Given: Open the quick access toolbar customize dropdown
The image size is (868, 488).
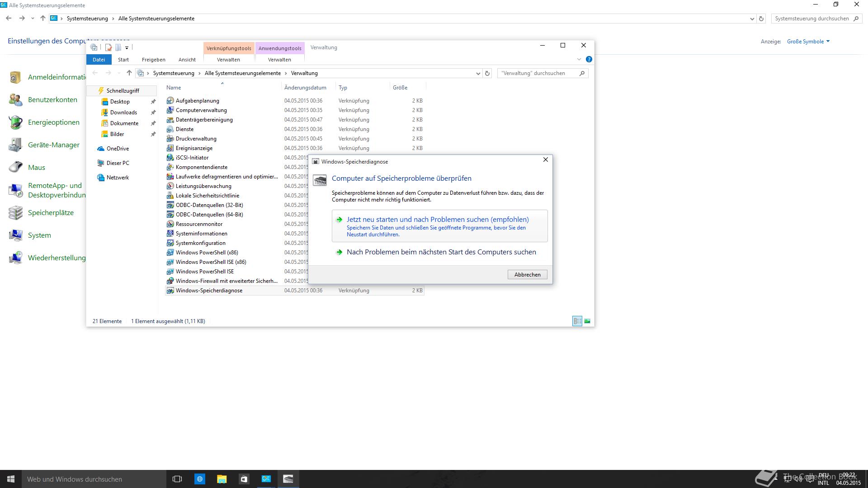Looking at the screenshot, I should [x=127, y=47].
